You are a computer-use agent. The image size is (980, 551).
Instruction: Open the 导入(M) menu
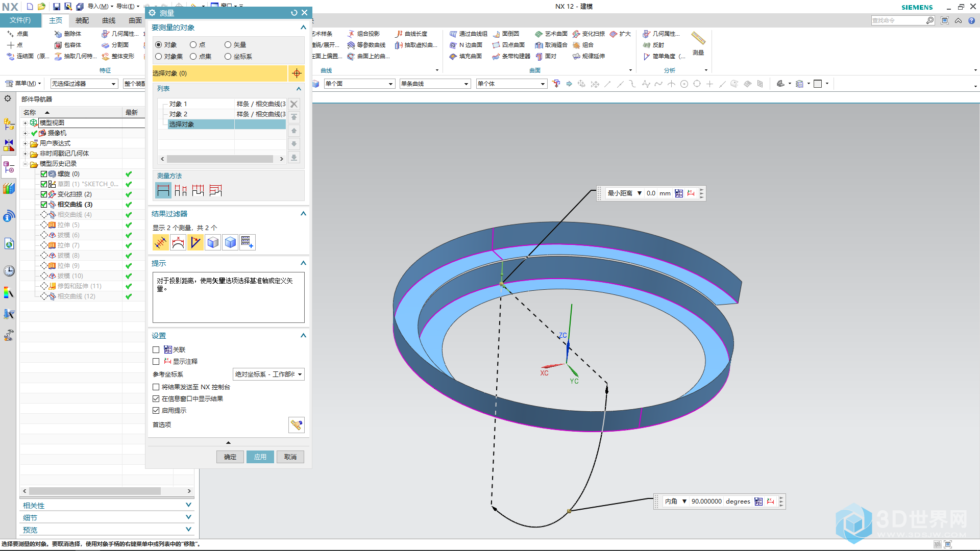100,6
